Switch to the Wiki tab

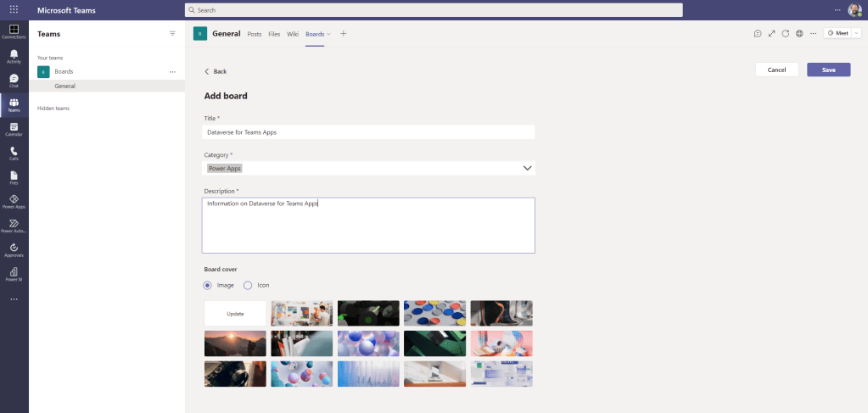tap(292, 34)
